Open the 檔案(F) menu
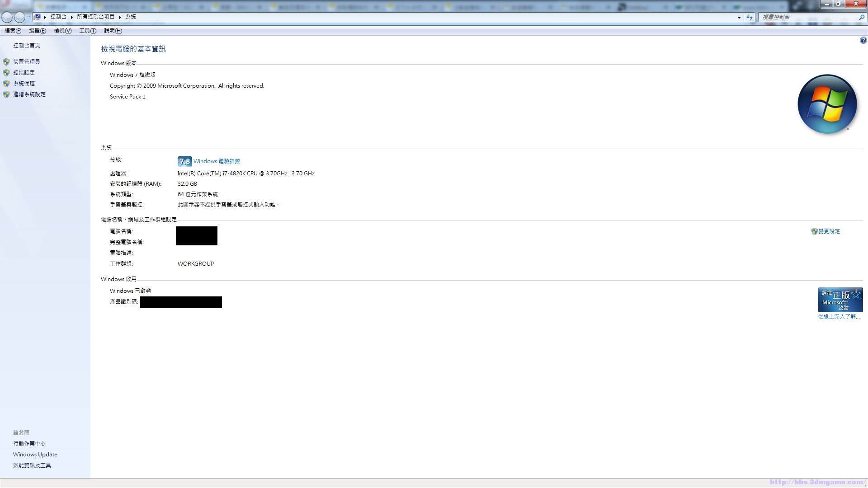Image resolution: width=868 pixels, height=488 pixels. (13, 31)
